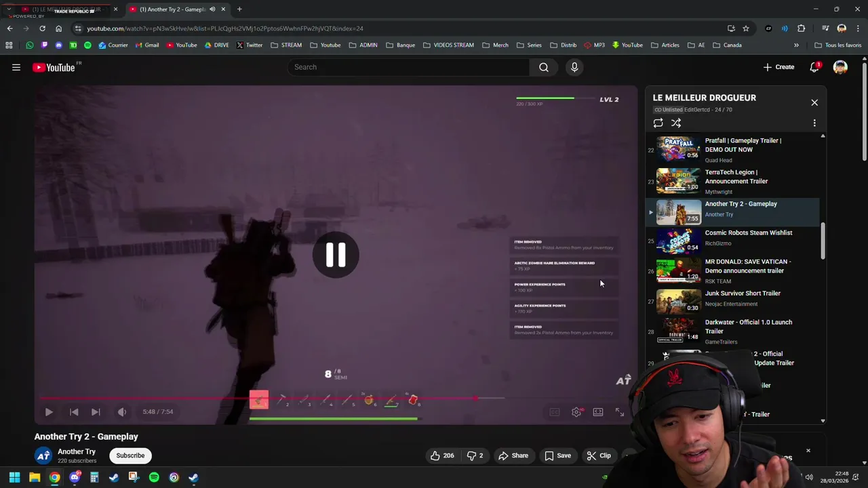This screenshot has height=488, width=868.
Task: Dislike the video
Action: (475, 455)
